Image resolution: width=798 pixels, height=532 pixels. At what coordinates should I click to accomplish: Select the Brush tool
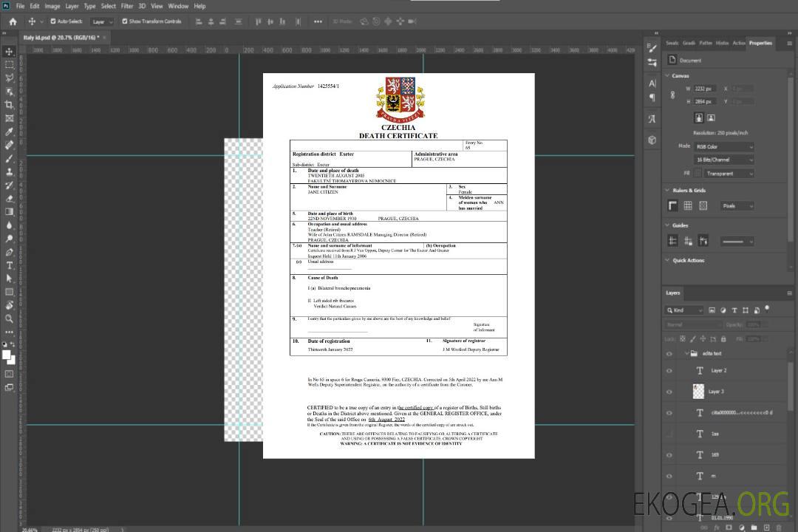coord(9,158)
